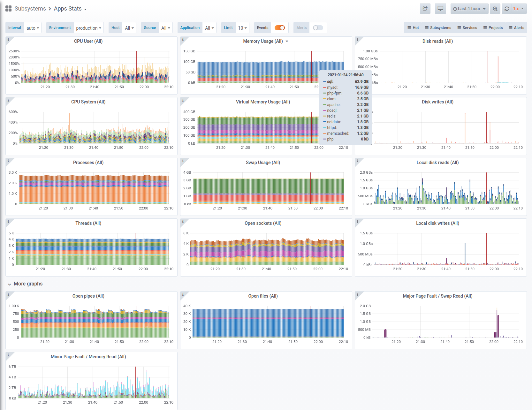Click the Subsystems breadcrumb link
This screenshot has width=532, height=410.
[x=30, y=9]
